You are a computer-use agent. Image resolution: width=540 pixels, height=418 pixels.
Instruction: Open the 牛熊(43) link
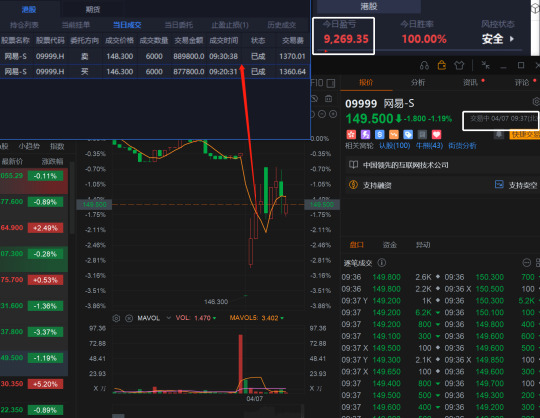(x=429, y=146)
